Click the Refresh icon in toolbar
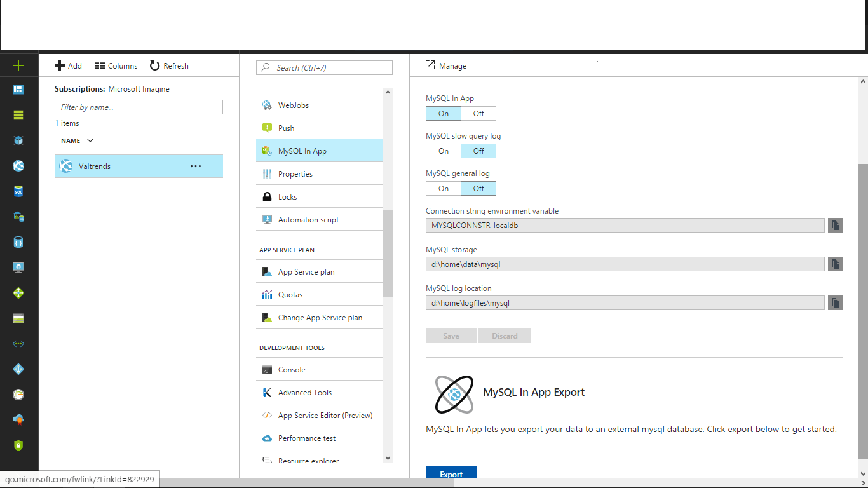Viewport: 868px width, 488px height. (154, 65)
